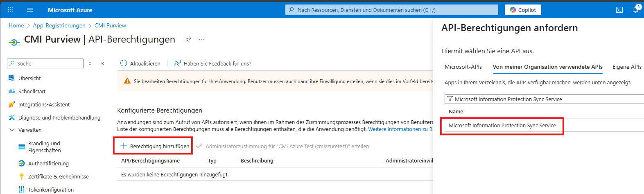The width and height of the screenshot is (644, 194).
Task: Click the filter icon in API search box
Action: point(450,99)
